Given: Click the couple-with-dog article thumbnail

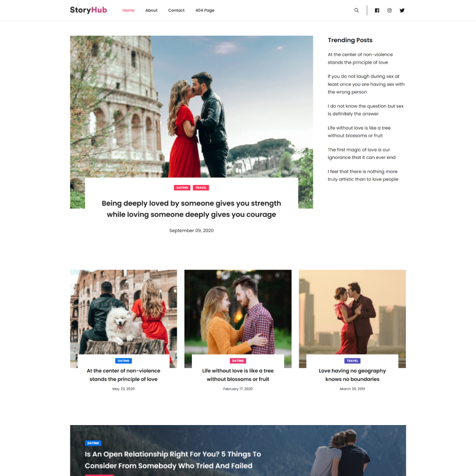Looking at the screenshot, I should [x=123, y=312].
